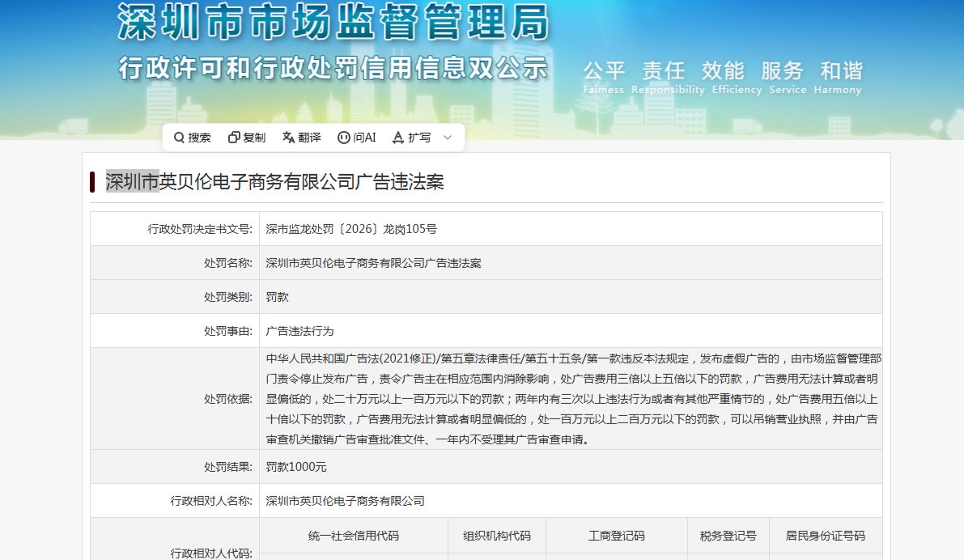Viewport: 964px width, 560px height.
Task: Click the 行政相对人代码 label
Action: [x=211, y=554]
